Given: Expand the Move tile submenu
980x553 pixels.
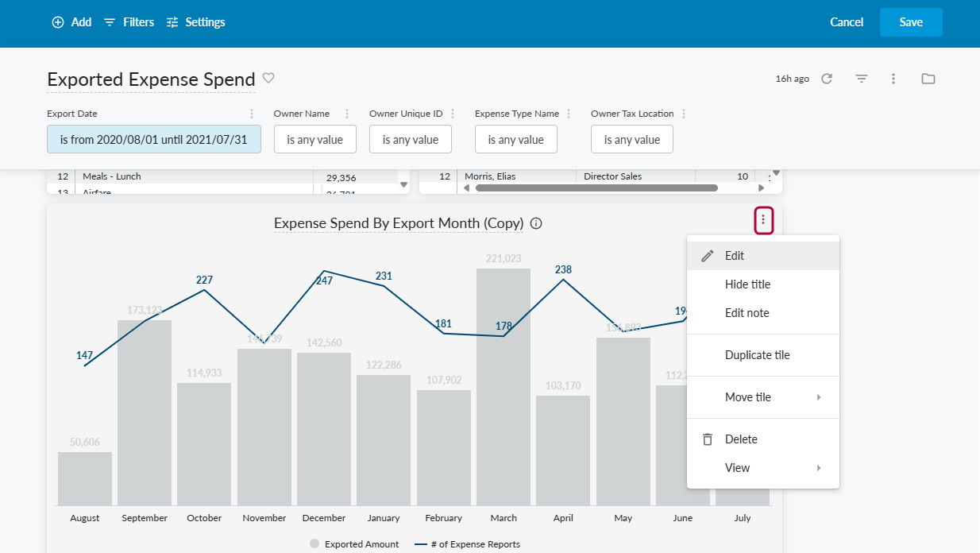Looking at the screenshot, I should [x=762, y=397].
